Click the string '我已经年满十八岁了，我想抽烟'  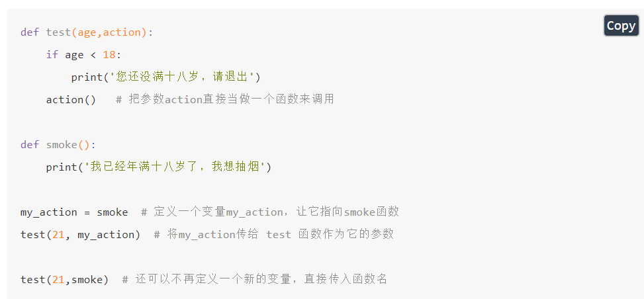click(175, 167)
